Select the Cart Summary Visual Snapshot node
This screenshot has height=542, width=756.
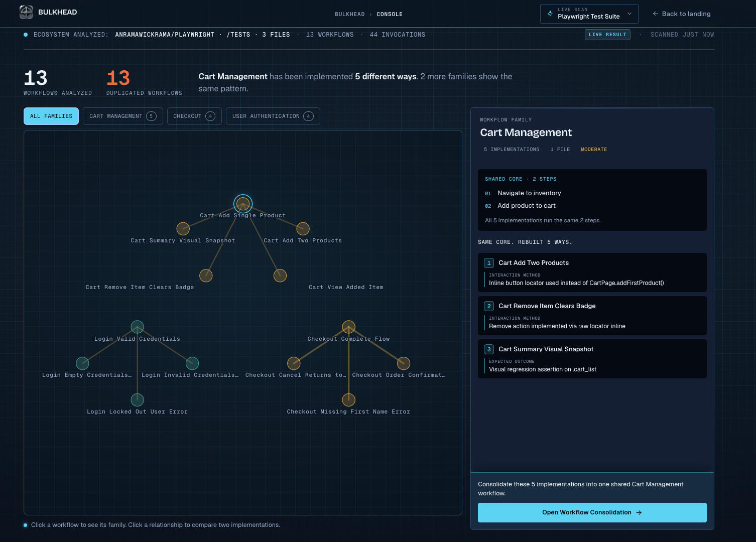183,229
